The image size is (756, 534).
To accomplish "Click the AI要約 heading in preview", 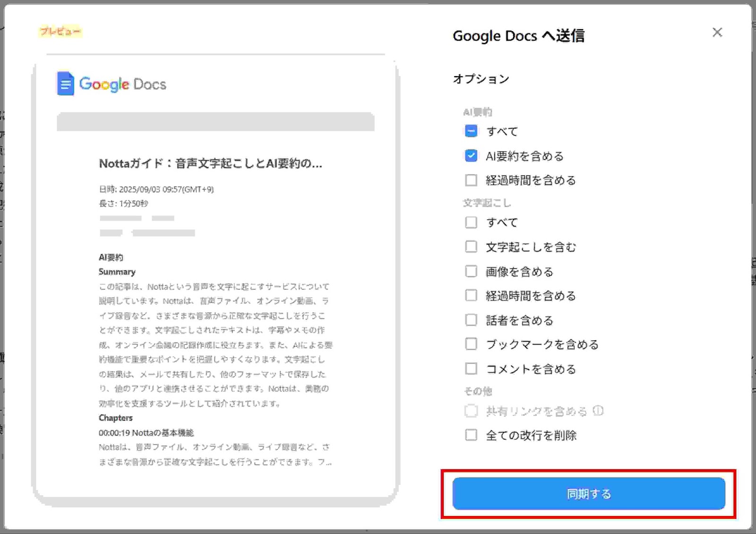I will (x=111, y=257).
